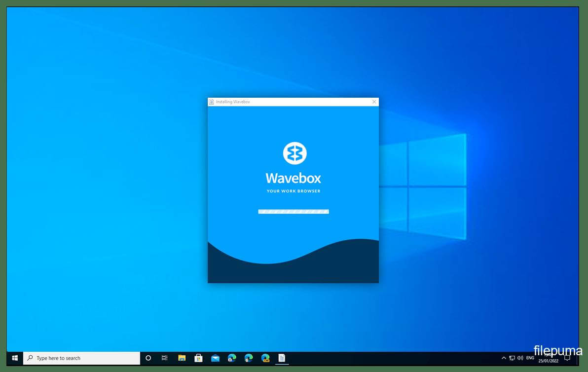Open Cortana circle icon on taskbar

[148, 358]
